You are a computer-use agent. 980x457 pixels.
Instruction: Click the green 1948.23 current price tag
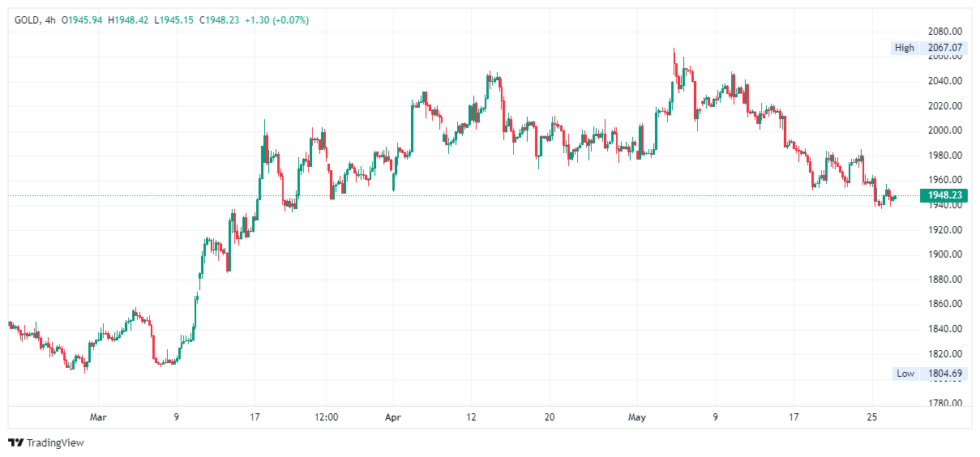click(944, 195)
